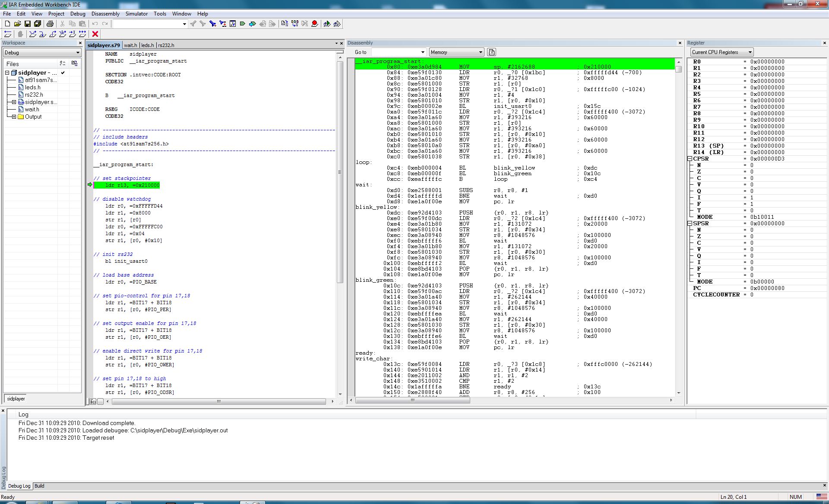
Task: Close the Register panel
Action: (824, 43)
